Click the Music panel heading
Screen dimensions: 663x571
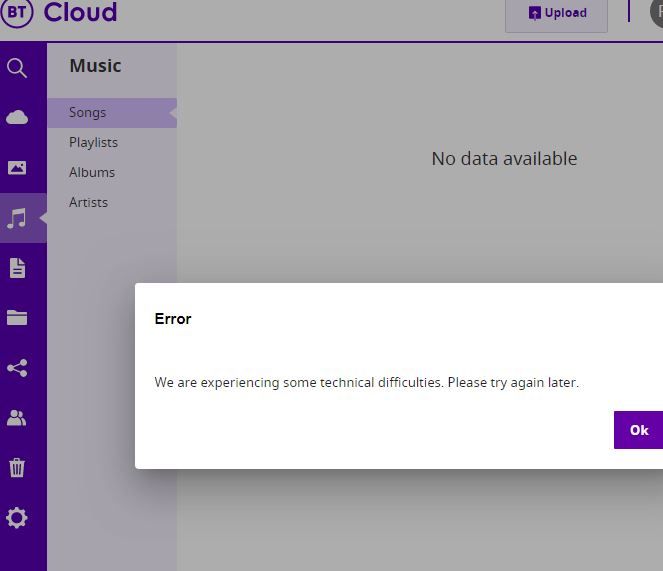click(95, 66)
